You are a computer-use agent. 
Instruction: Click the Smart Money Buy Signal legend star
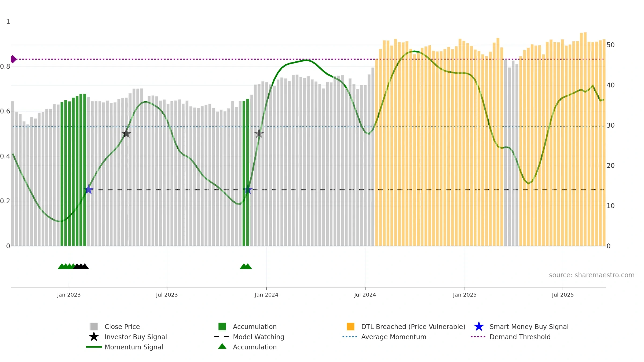[479, 327]
